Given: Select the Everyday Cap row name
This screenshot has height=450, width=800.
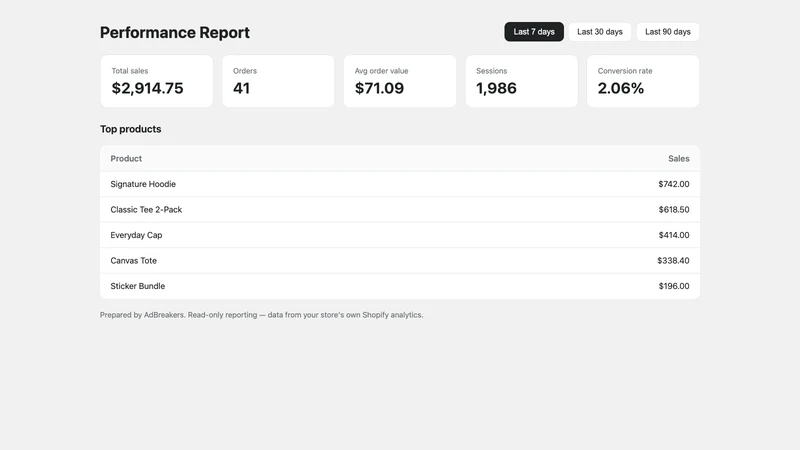Looking at the screenshot, I should (x=136, y=235).
